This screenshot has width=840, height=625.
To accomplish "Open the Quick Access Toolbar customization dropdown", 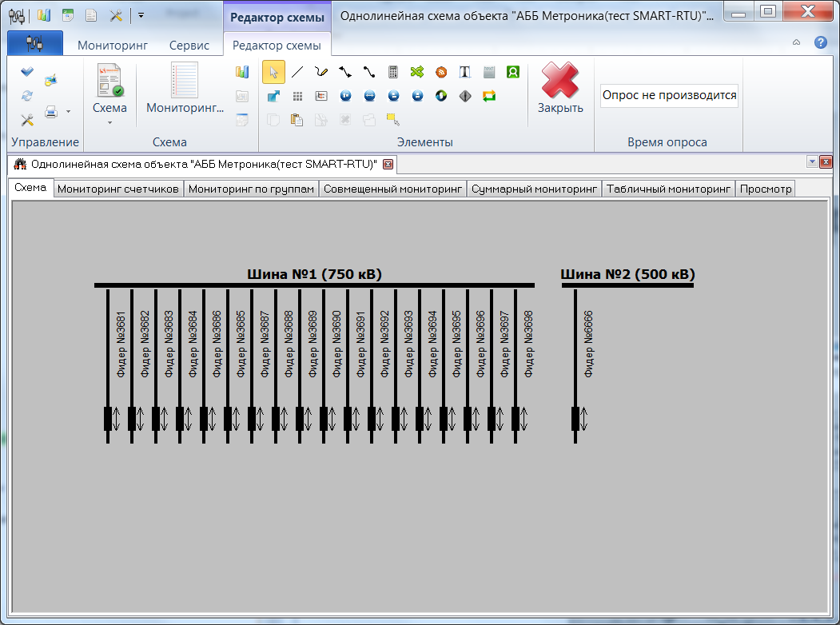I will point(141,14).
